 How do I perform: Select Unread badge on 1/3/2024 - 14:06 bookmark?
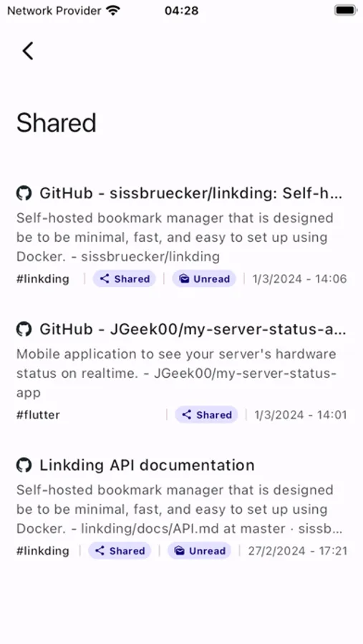pyautogui.click(x=204, y=279)
